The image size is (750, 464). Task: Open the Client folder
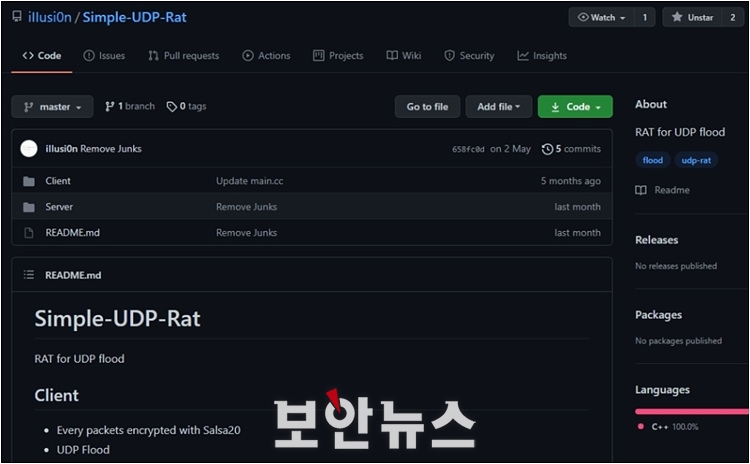coord(58,181)
